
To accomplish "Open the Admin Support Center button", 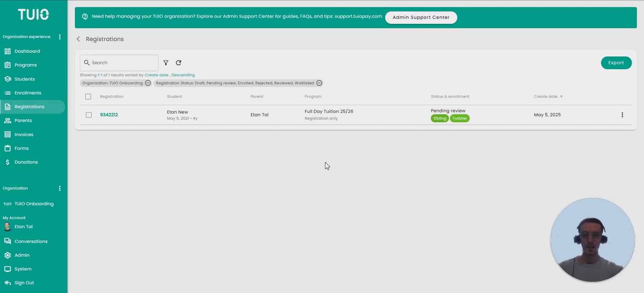I will tap(421, 17).
